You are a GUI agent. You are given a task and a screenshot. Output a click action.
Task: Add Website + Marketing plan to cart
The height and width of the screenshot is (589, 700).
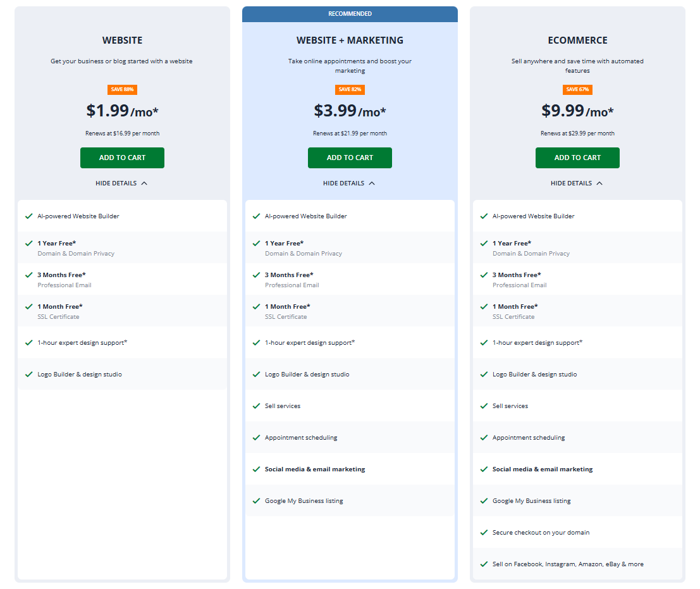(350, 158)
